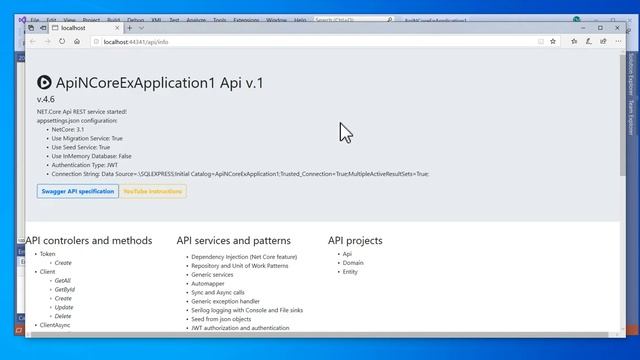Open the tab preview dropdown chevron
The image size is (640, 360).
point(141,28)
